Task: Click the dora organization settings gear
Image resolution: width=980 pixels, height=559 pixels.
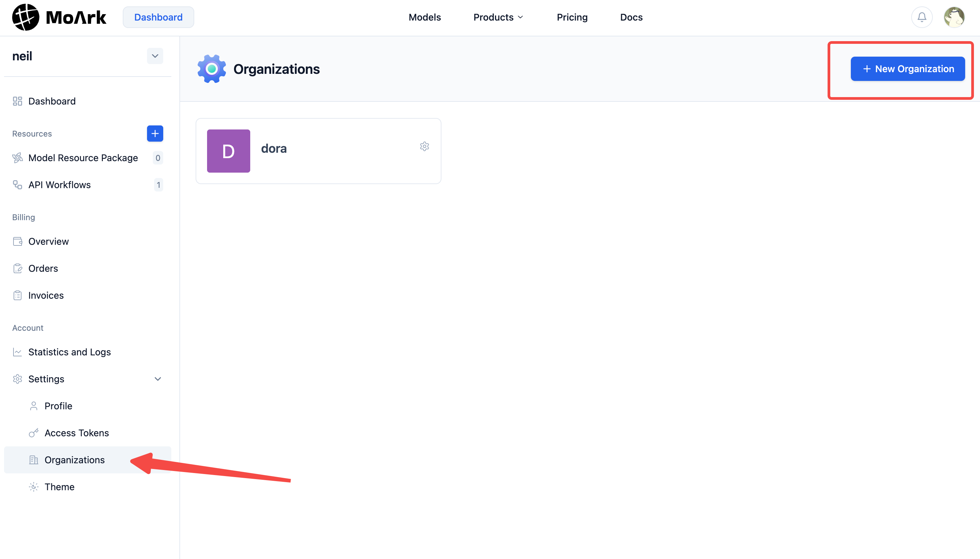Action: (x=424, y=146)
